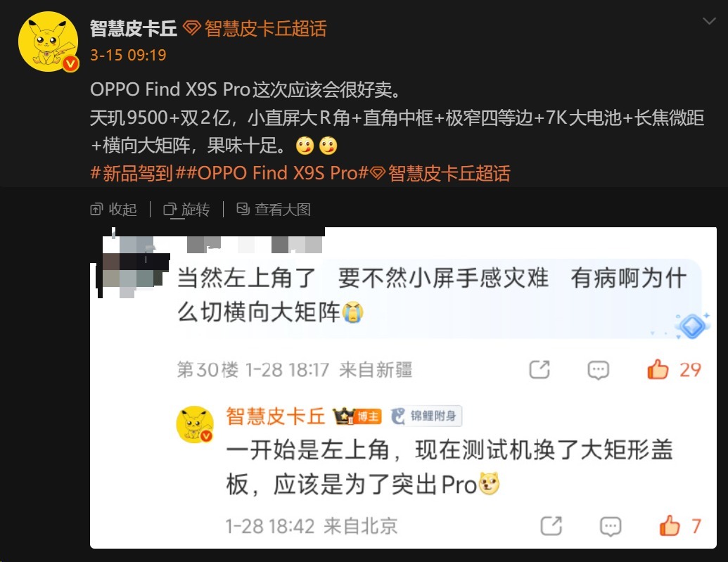Click the 智慧皮卡丘 Pikachu profile avatar
The width and height of the screenshot is (728, 562).
coord(49,41)
